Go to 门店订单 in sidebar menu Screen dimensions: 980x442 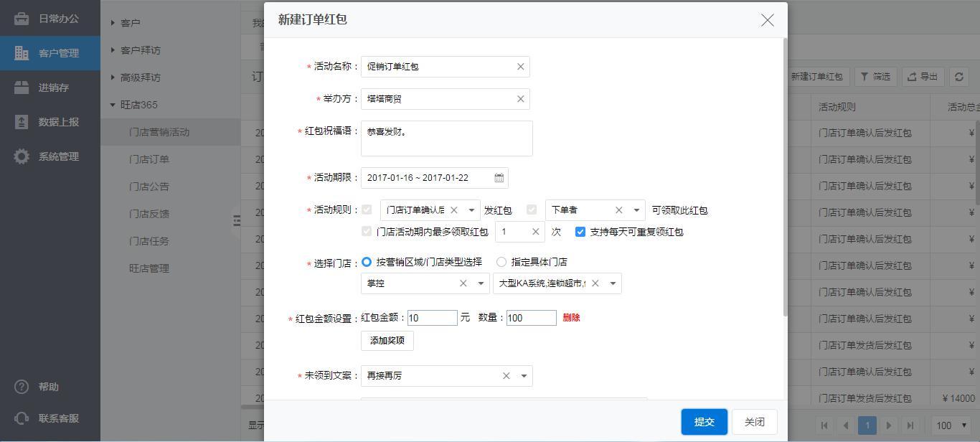click(149, 159)
